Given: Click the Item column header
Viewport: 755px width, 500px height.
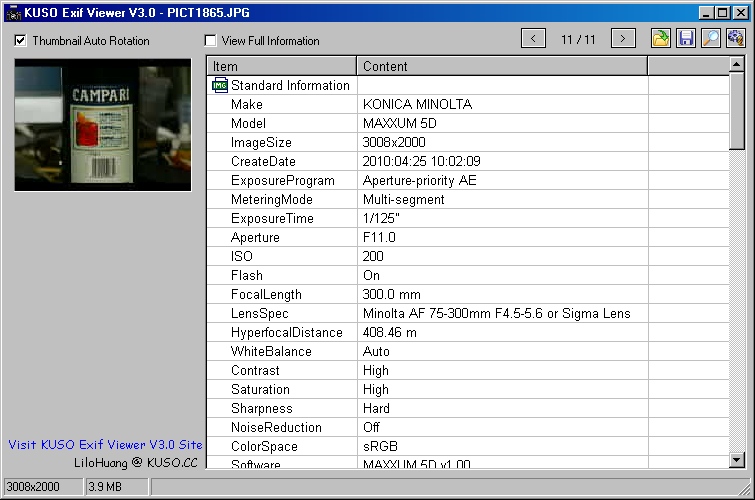Looking at the screenshot, I should [x=282, y=66].
